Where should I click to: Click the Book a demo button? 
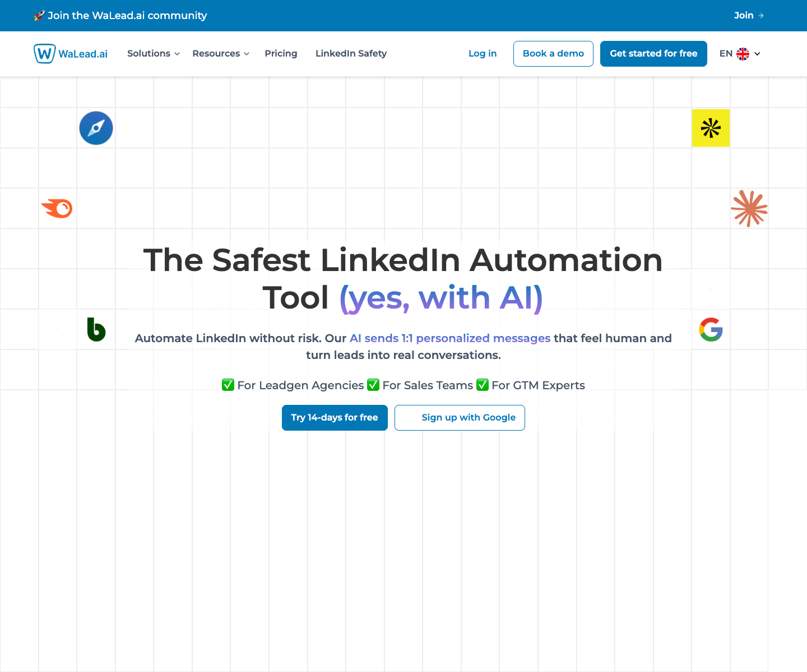pyautogui.click(x=553, y=54)
